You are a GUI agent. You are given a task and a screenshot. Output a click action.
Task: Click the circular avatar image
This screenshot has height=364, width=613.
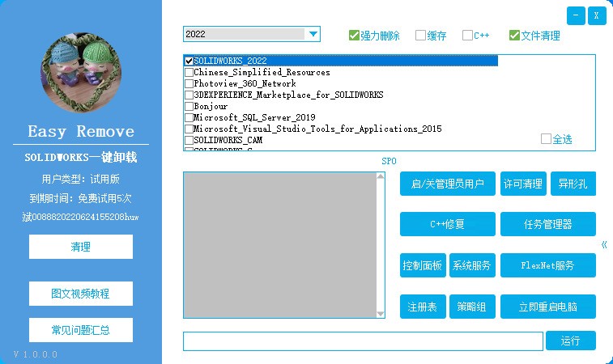pyautogui.click(x=81, y=73)
